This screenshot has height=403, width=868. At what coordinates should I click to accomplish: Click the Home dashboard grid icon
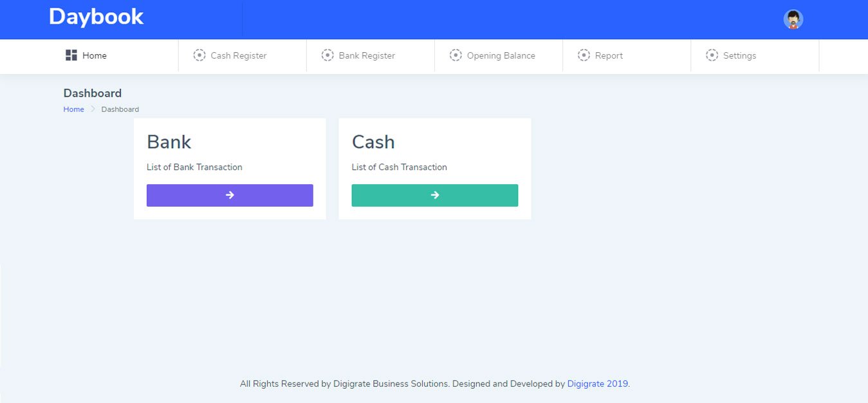(71, 55)
